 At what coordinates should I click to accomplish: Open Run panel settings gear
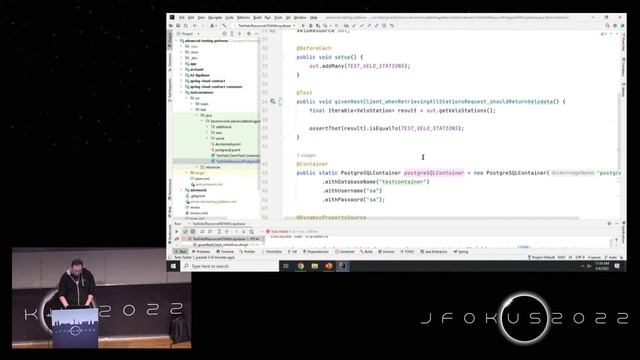[x=609, y=224]
